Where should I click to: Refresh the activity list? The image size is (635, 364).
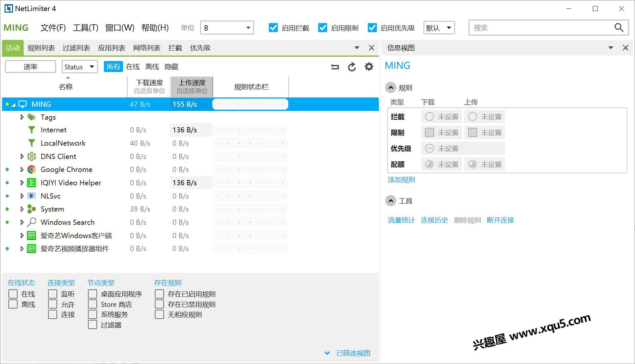pyautogui.click(x=352, y=67)
